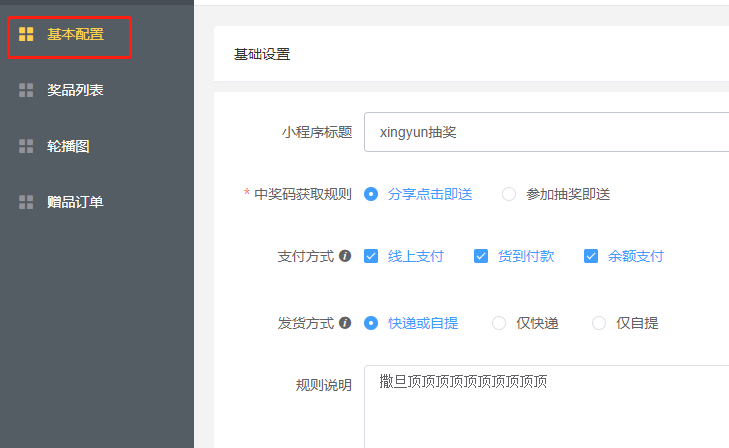Choose the 仅快递 delivery radio button
Image resolution: width=729 pixels, height=448 pixels.
[x=499, y=323]
